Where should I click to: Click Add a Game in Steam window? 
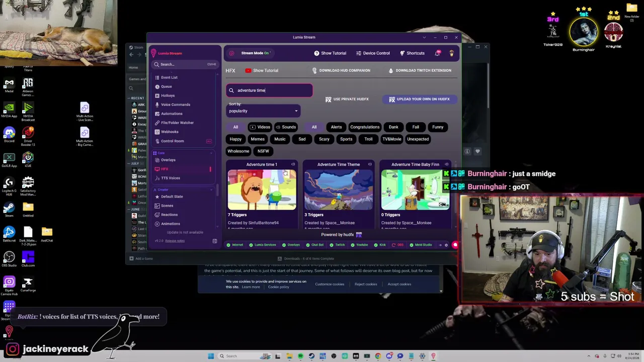(x=141, y=258)
